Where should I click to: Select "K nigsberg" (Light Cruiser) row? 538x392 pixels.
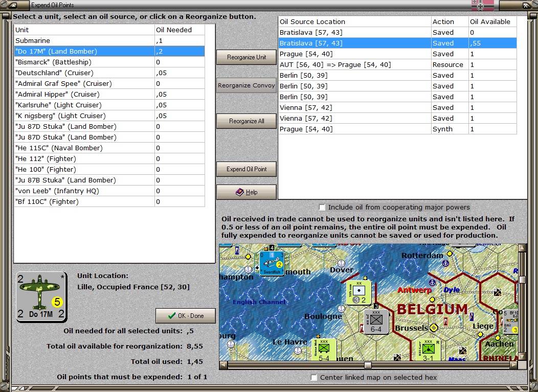pos(109,116)
